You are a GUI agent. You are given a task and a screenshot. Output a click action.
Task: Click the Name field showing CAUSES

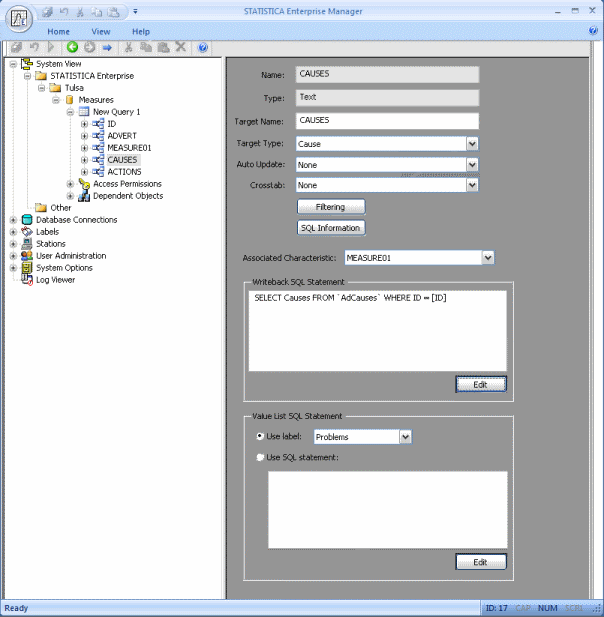pos(387,74)
